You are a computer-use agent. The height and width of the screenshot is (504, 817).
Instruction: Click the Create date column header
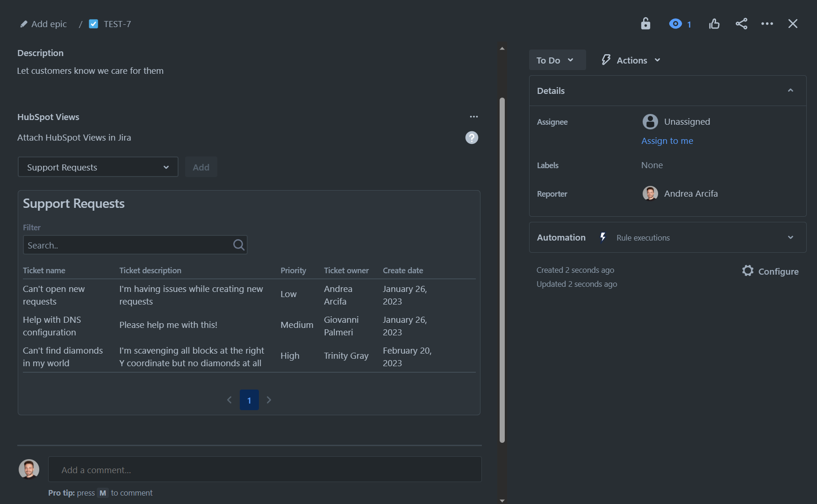pos(403,270)
